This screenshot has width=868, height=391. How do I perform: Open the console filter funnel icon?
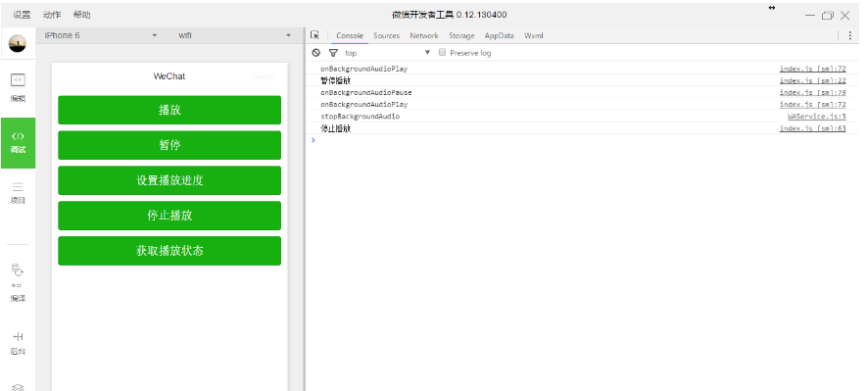coord(333,53)
